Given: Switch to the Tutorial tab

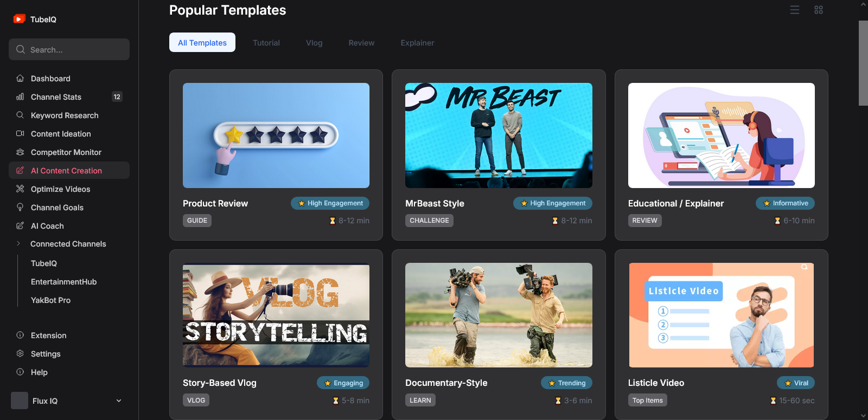Looking at the screenshot, I should (266, 42).
